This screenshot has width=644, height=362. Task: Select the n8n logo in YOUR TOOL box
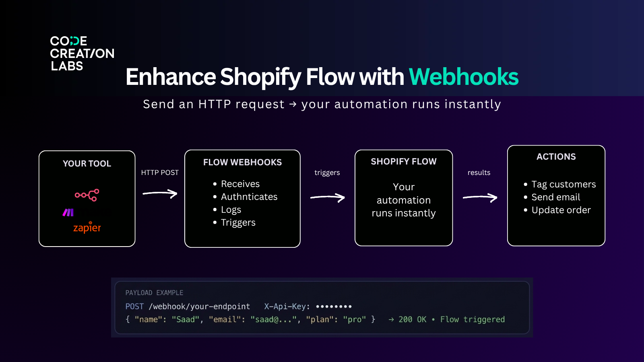[x=87, y=196]
